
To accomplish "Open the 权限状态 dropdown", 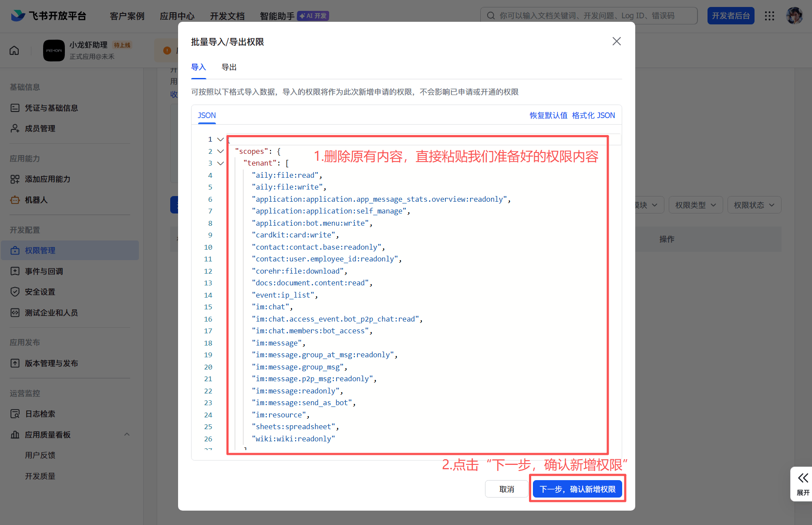I will click(x=754, y=205).
